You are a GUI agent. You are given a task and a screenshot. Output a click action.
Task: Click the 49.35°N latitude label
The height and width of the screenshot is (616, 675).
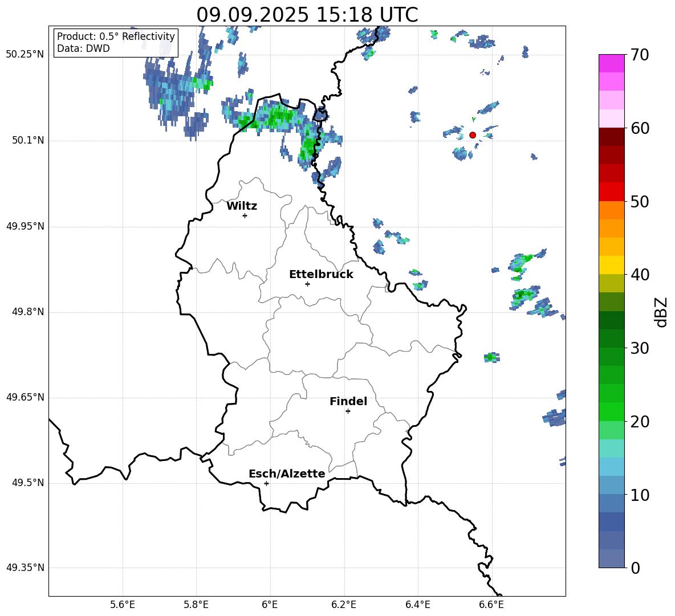(x=25, y=568)
